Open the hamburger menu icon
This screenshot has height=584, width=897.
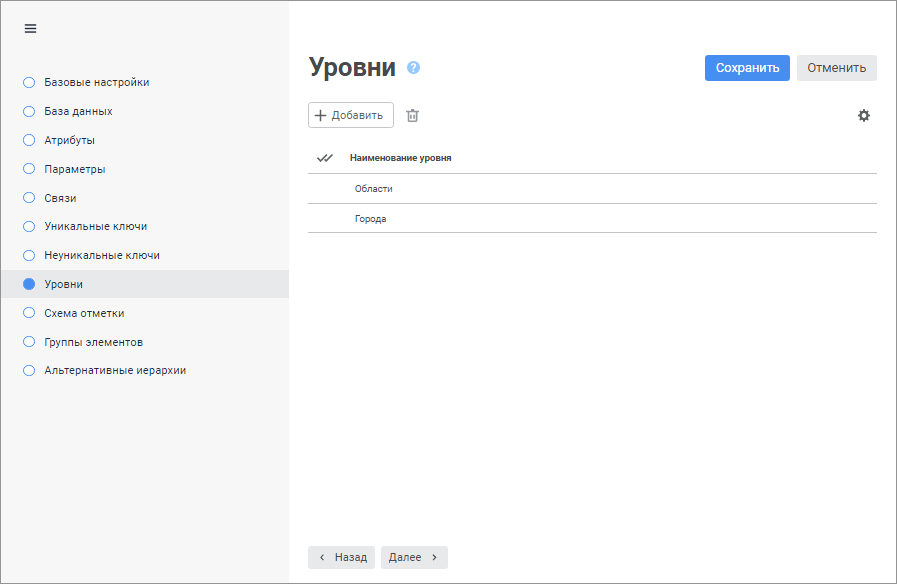pos(30,28)
